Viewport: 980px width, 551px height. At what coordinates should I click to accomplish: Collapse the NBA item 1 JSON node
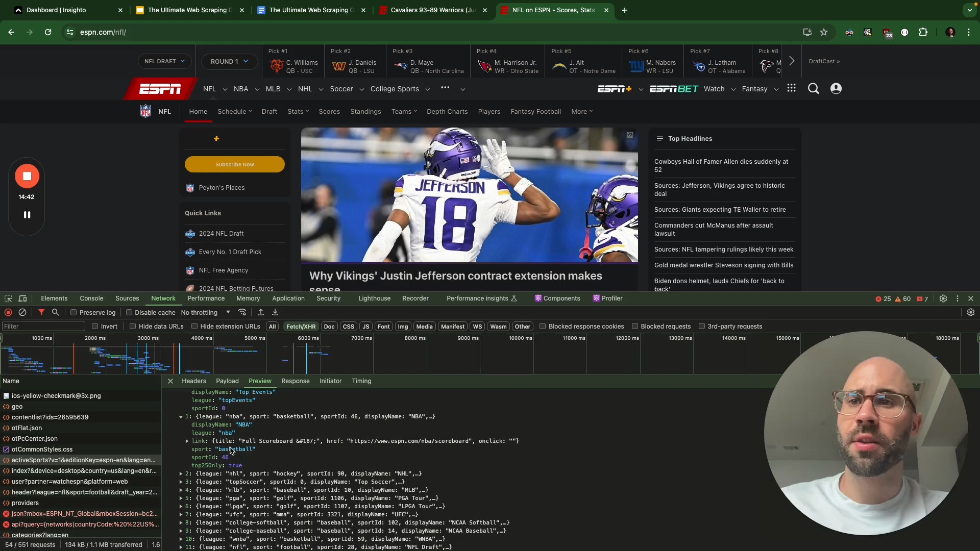pyautogui.click(x=181, y=417)
